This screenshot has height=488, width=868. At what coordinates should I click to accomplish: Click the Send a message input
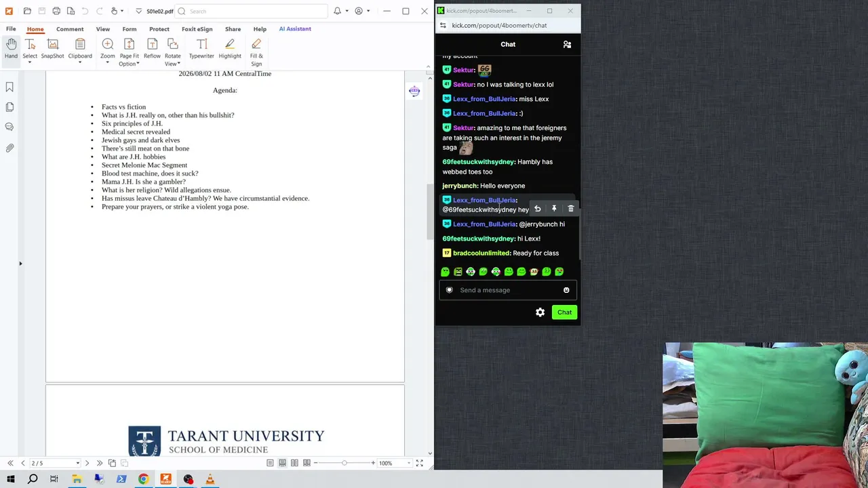click(507, 290)
